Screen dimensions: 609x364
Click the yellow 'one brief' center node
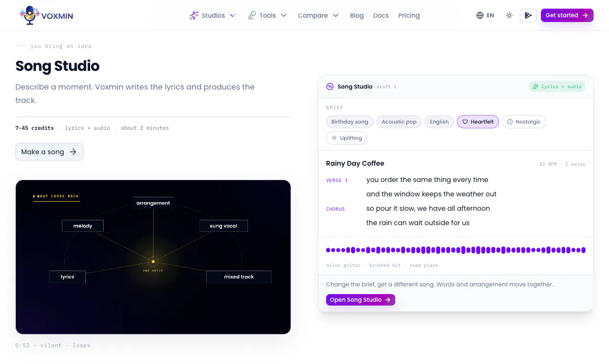(x=153, y=262)
